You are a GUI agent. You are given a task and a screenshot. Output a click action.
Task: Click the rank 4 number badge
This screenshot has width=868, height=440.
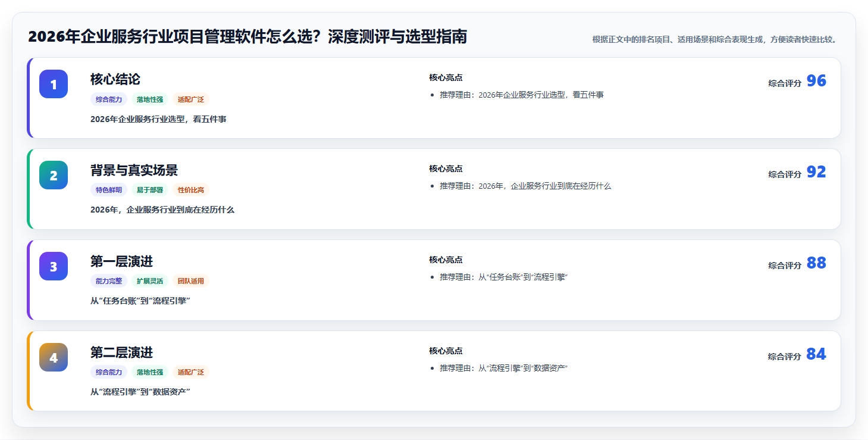(x=54, y=357)
